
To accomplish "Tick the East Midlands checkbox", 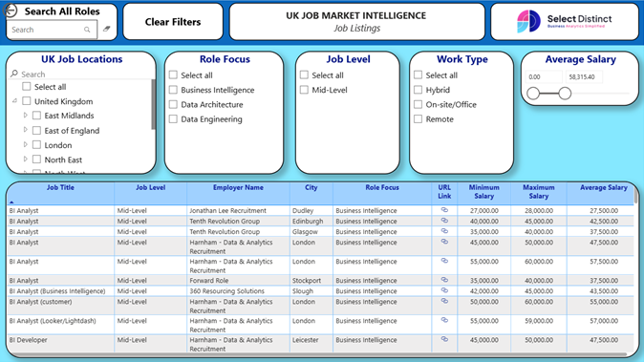I will tap(36, 116).
